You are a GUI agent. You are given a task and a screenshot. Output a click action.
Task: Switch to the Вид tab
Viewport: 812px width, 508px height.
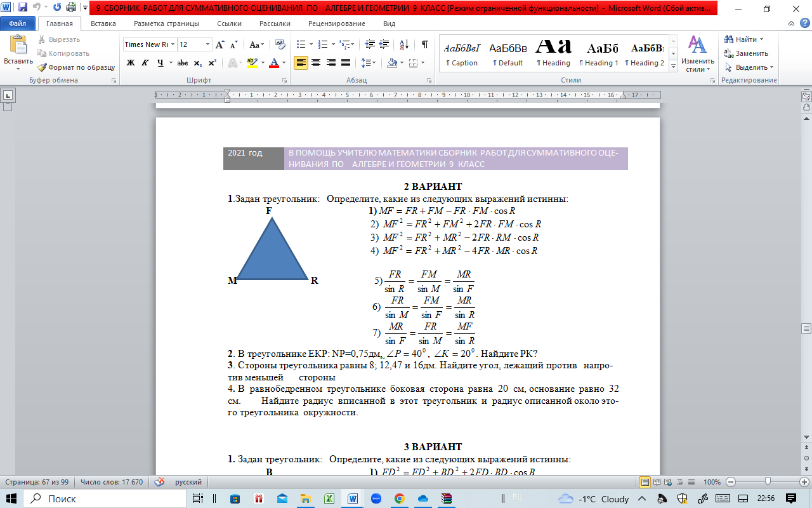(x=390, y=23)
